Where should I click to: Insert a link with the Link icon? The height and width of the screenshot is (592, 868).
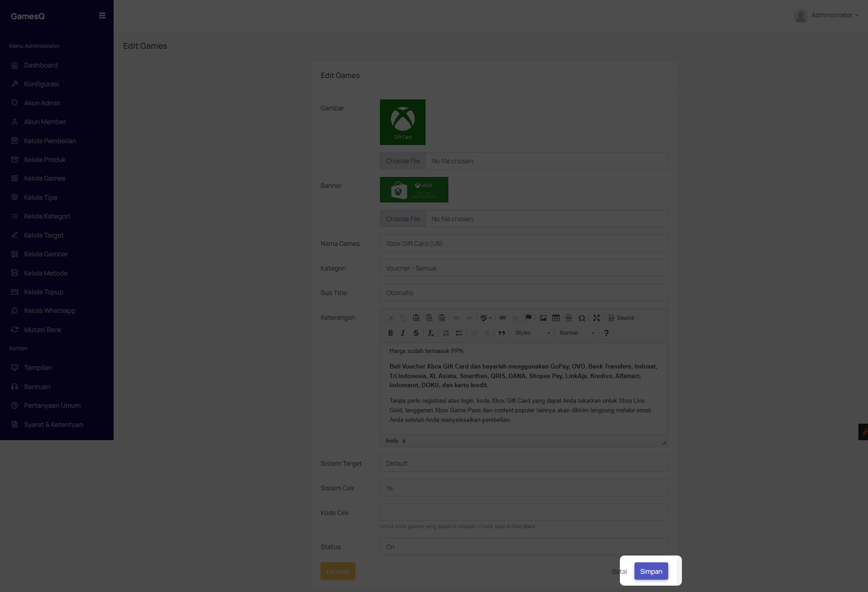503,318
